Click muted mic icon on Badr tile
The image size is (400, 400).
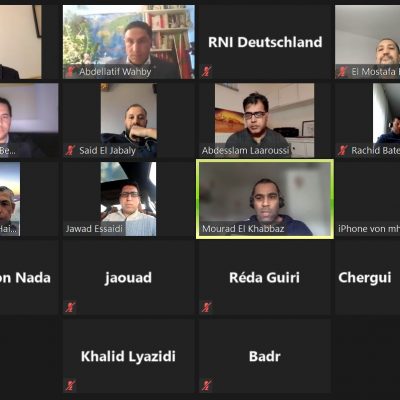(x=206, y=386)
